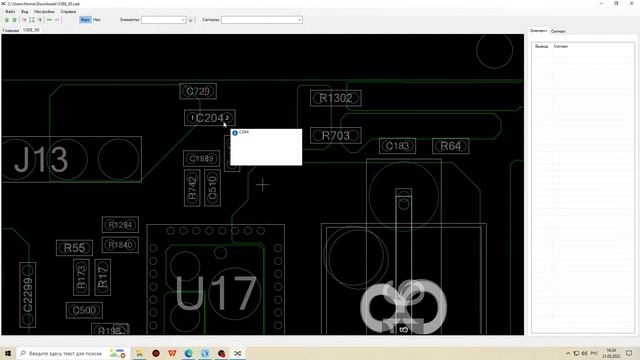Select the Элемент panel tab
Image resolution: width=640 pixels, height=360 pixels.
[538, 31]
